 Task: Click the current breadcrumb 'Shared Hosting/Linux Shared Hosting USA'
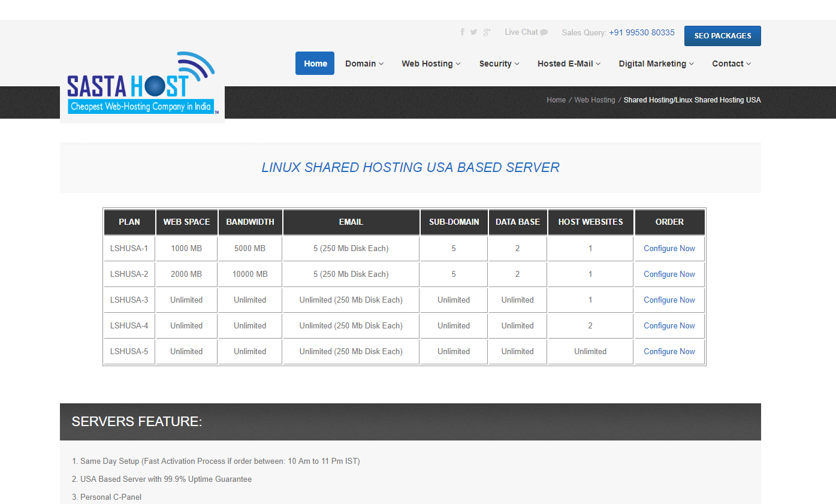coord(692,100)
